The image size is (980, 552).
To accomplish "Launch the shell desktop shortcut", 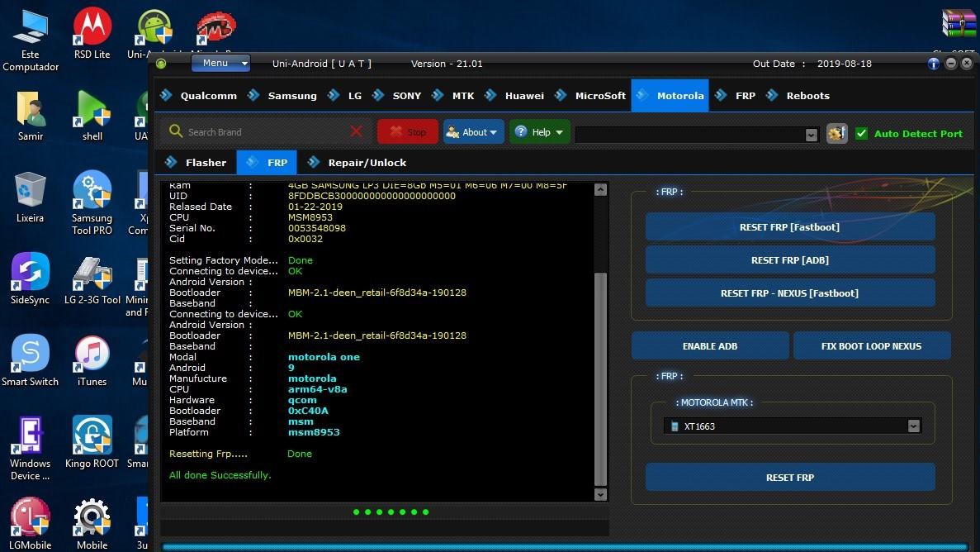I will (x=92, y=116).
